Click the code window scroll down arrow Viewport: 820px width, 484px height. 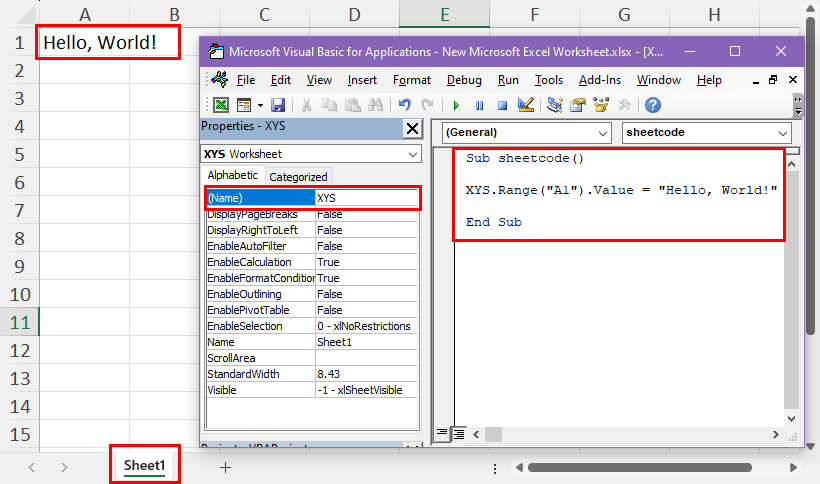(x=791, y=419)
